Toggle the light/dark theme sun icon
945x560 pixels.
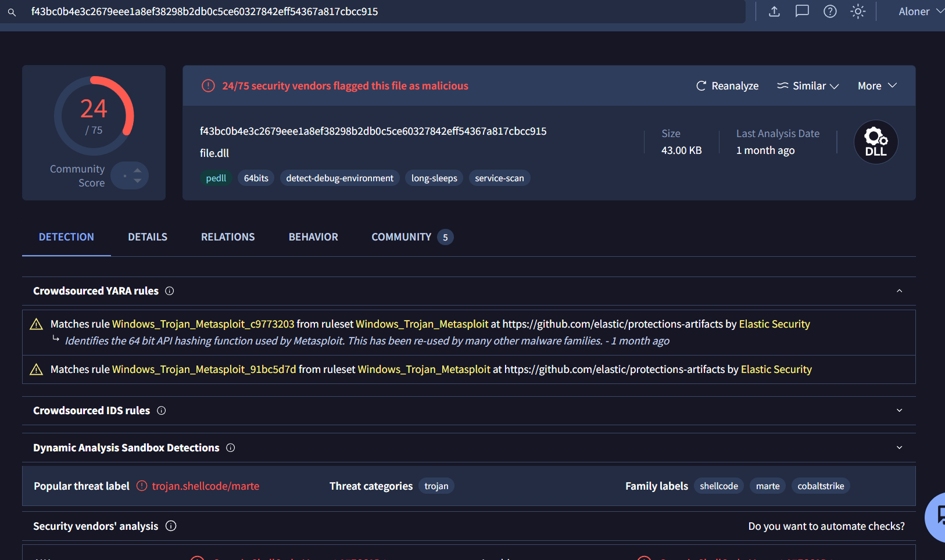[x=858, y=12]
